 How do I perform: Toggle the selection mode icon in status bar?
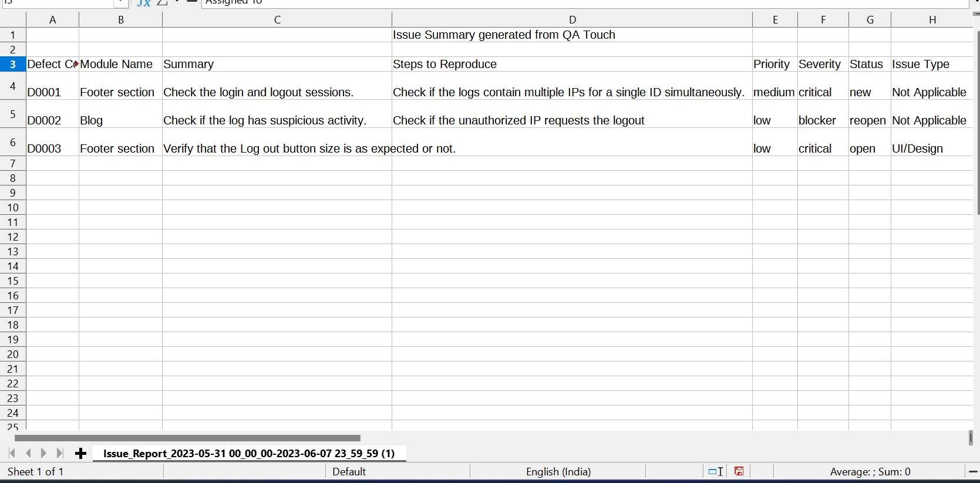click(716, 471)
